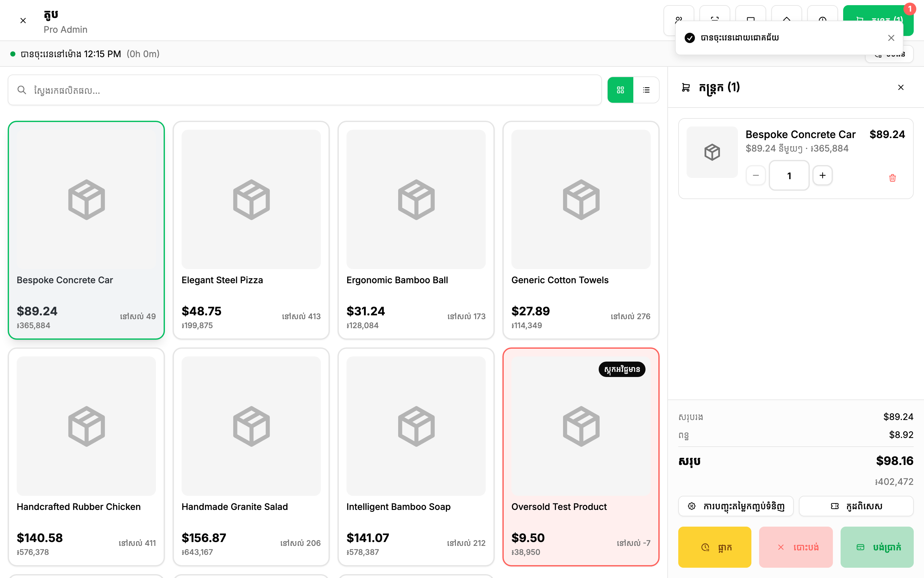Click the checkmark icon in the success toast
The image size is (924, 578).
click(x=689, y=38)
